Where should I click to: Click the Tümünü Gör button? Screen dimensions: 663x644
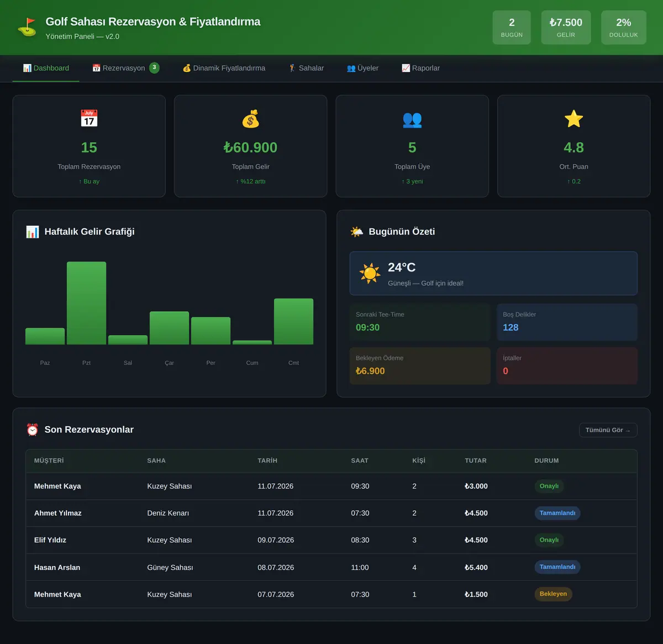(x=608, y=430)
